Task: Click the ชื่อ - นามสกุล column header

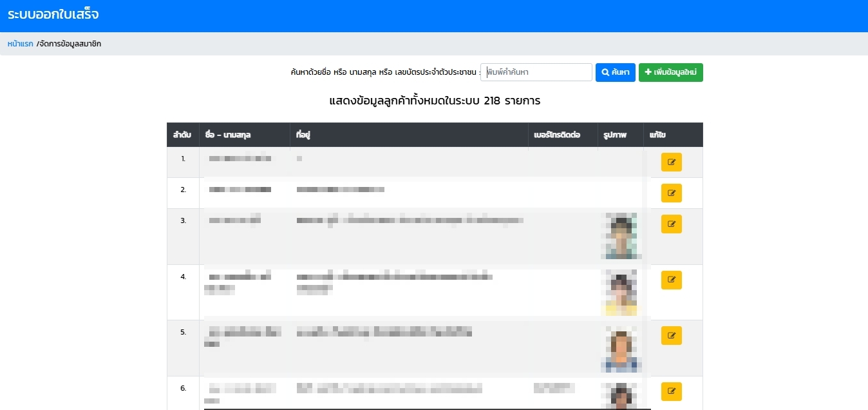Action: pos(227,135)
